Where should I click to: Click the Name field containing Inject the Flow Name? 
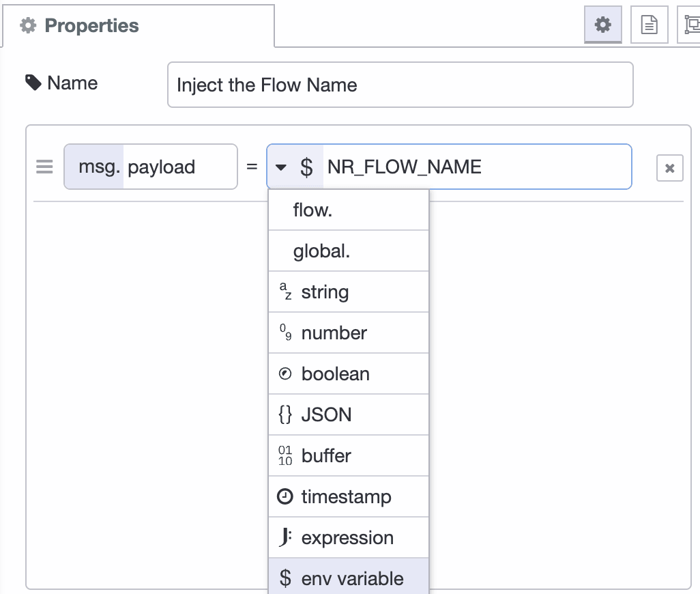pos(399,84)
